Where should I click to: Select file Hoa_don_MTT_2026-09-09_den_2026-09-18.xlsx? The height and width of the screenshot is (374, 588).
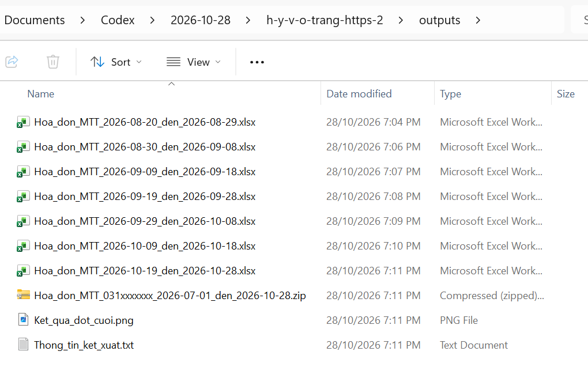145,172
